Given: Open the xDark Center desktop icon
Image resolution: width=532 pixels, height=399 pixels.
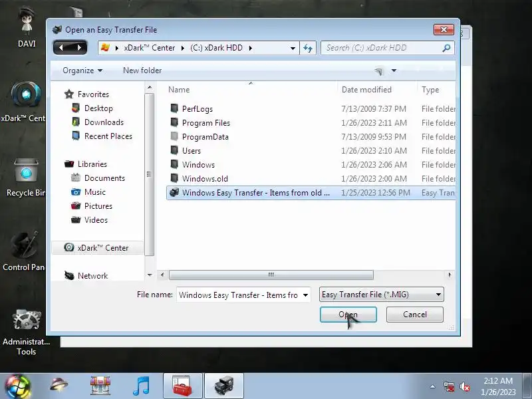Looking at the screenshot, I should [x=24, y=102].
